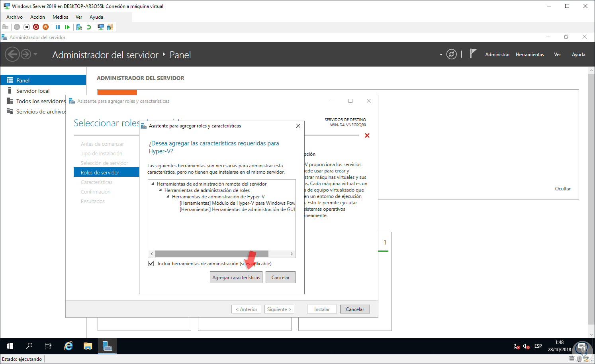The width and height of the screenshot is (595, 364).
Task: Click the muted volume tray icon
Action: pos(526,346)
